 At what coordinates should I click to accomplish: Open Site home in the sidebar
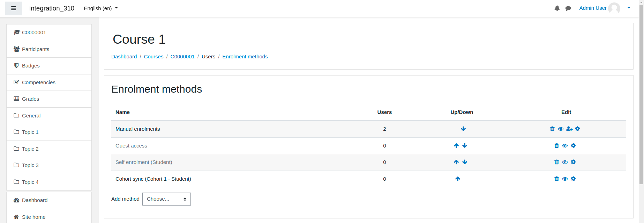(49, 217)
